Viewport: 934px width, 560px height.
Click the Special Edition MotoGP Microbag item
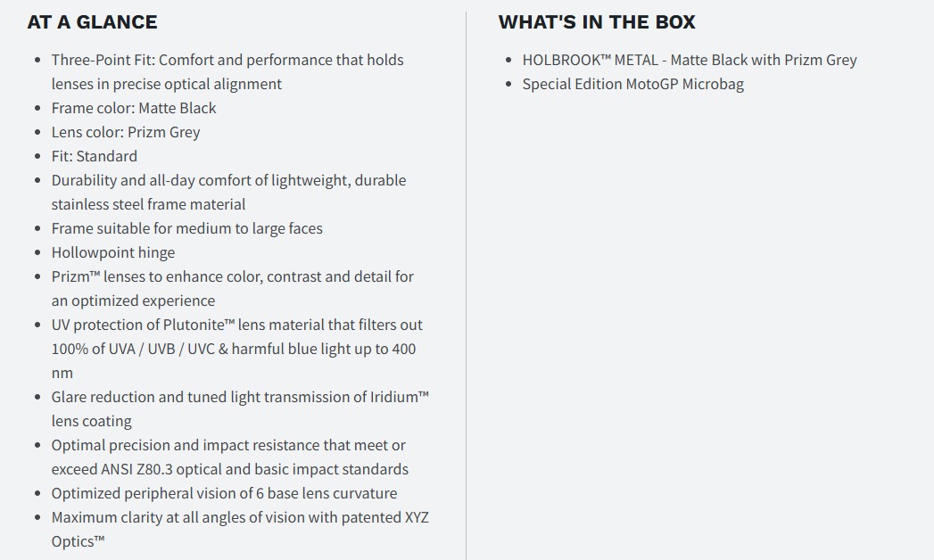click(632, 84)
